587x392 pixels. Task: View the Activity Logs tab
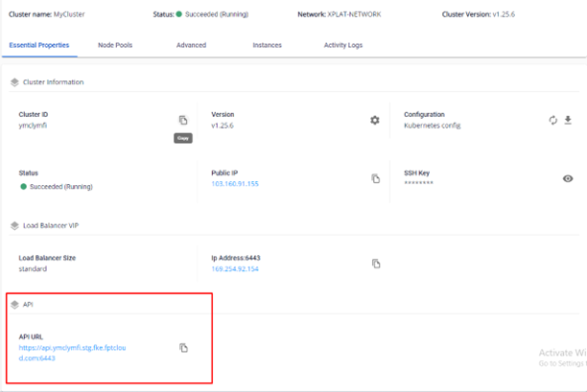[x=343, y=45]
